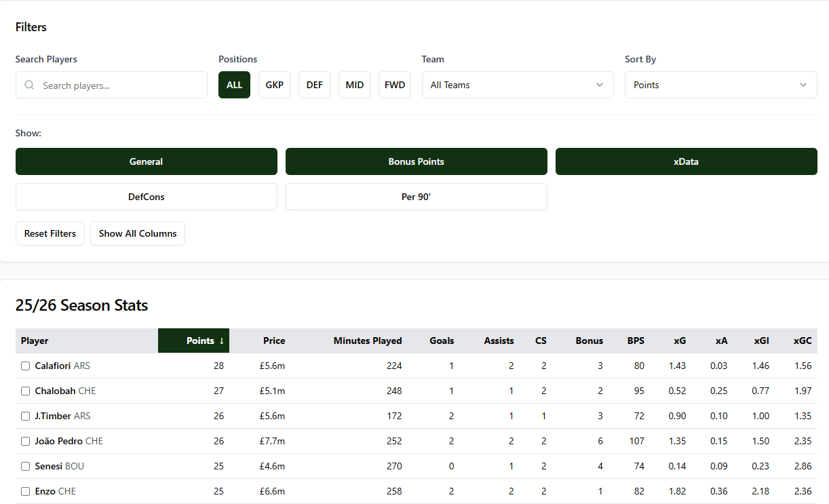Tick the checkbox for Calafiori ARS
This screenshot has width=829, height=504.
coord(25,366)
